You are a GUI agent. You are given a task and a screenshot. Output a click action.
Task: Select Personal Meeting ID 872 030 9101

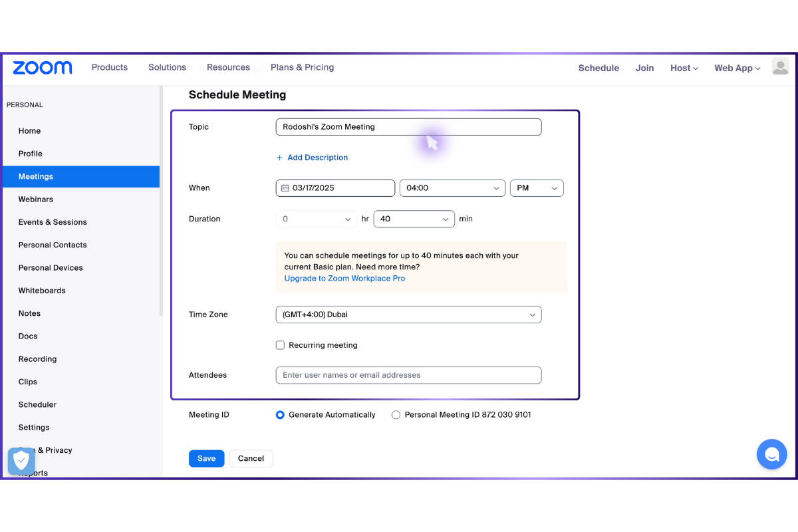396,415
